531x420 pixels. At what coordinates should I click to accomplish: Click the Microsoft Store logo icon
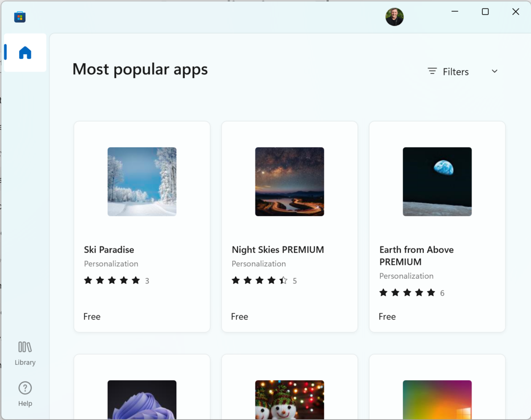click(20, 17)
